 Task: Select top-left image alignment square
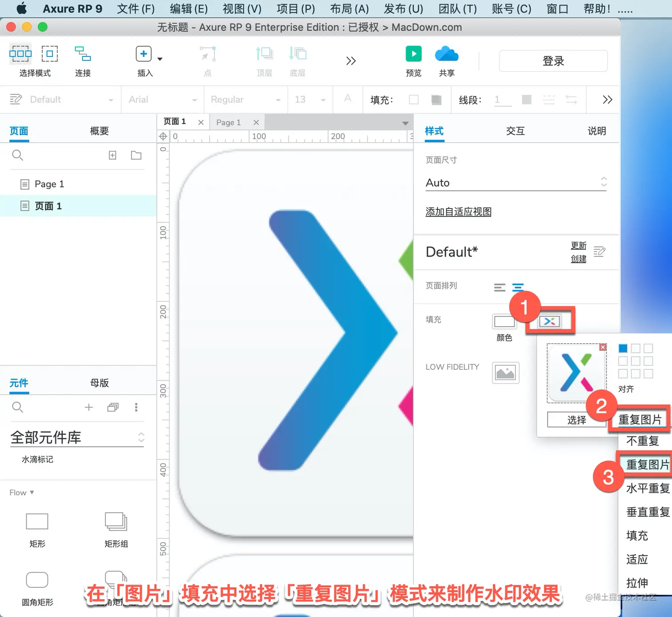pyautogui.click(x=623, y=349)
